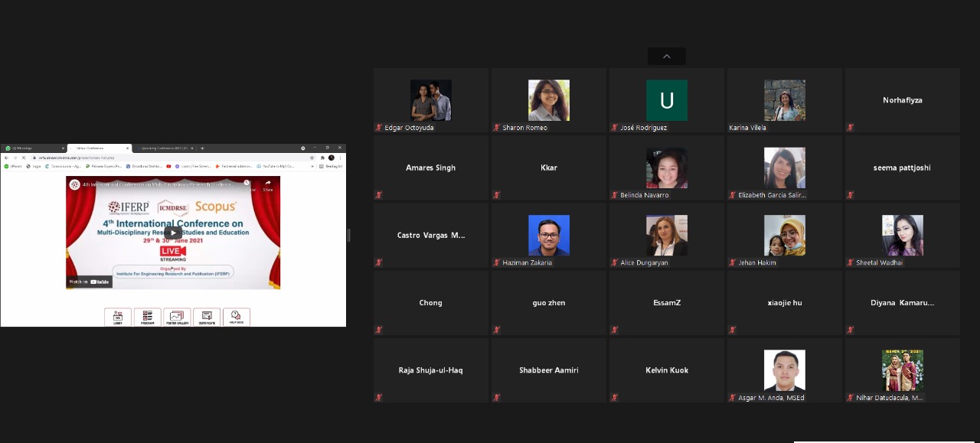Image resolution: width=980 pixels, height=443 pixels.
Task: Click the play button on the conference video
Action: pyautogui.click(x=173, y=233)
